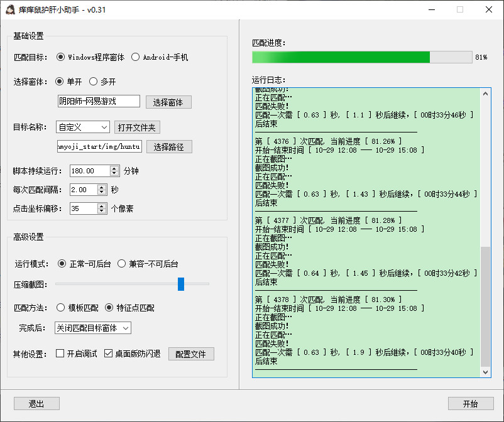504x422 pixels.
Task: Increase 点击坐标偏移 pixels with up arrow
Action: coord(102,206)
